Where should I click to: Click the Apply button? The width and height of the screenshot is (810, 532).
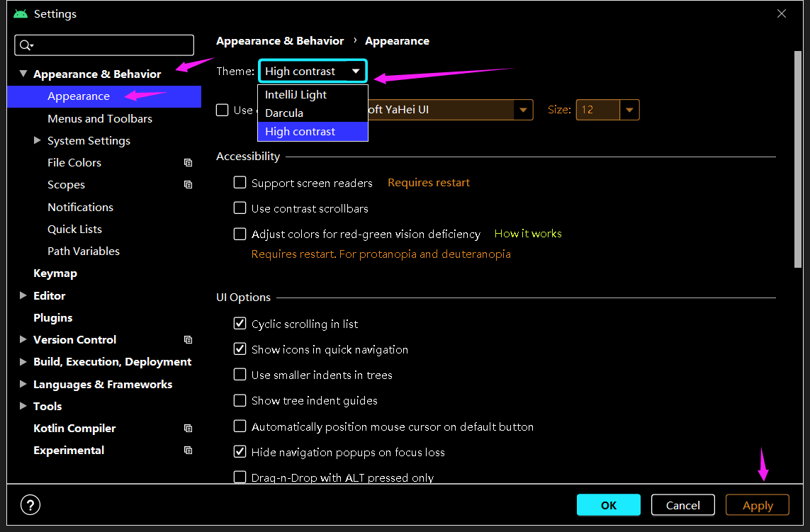758,505
